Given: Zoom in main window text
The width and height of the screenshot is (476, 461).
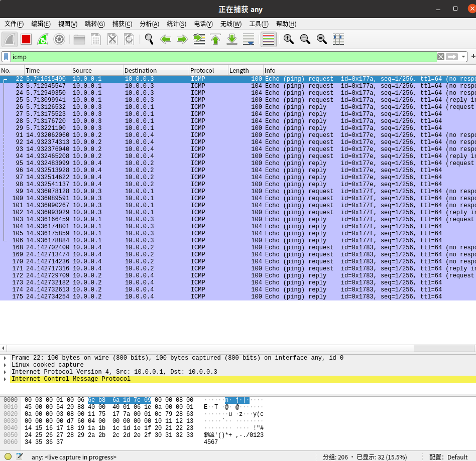Looking at the screenshot, I should (x=288, y=40).
